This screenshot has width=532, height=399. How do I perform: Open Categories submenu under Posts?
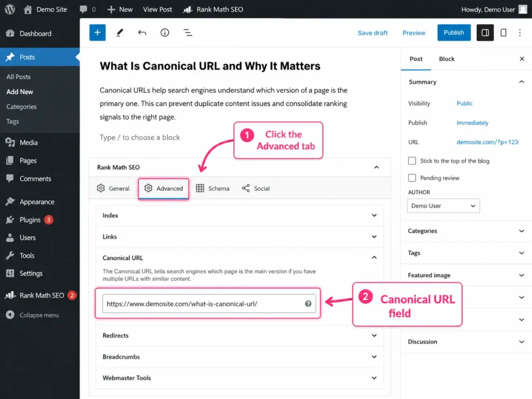coord(21,107)
